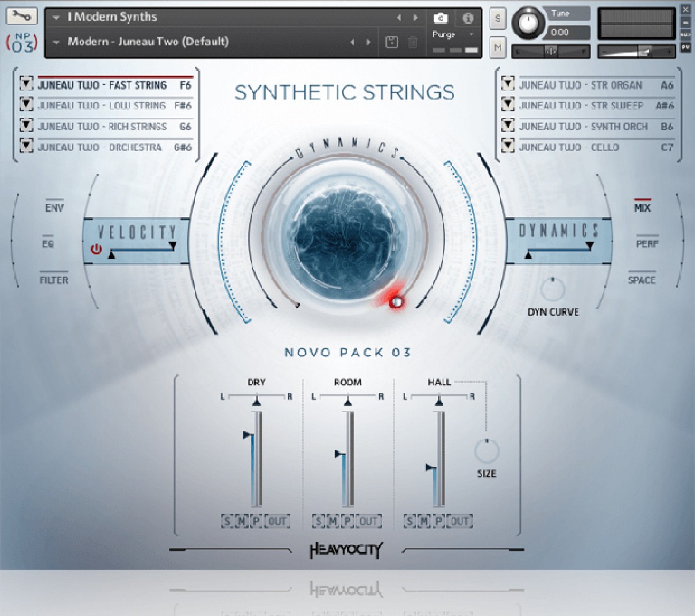Screen dimensions: 695x616
Task: Open the instrument info icon
Action: (x=468, y=18)
